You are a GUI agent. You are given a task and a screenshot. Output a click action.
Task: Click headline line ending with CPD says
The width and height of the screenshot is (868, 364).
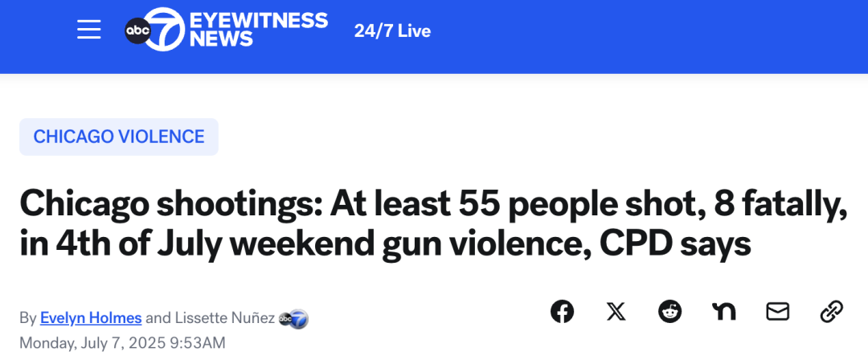[385, 244]
